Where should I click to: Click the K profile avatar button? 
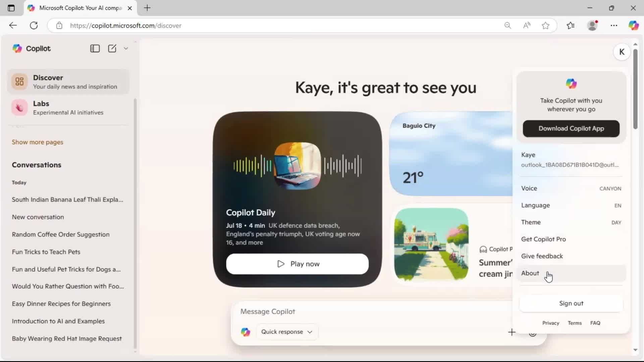click(x=622, y=52)
